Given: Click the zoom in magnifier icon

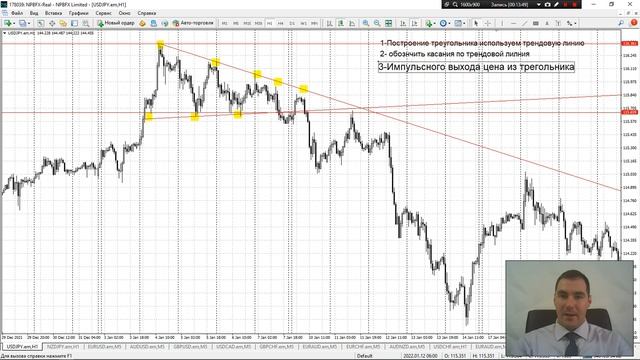Looking at the screenshot, I should coord(366,23).
